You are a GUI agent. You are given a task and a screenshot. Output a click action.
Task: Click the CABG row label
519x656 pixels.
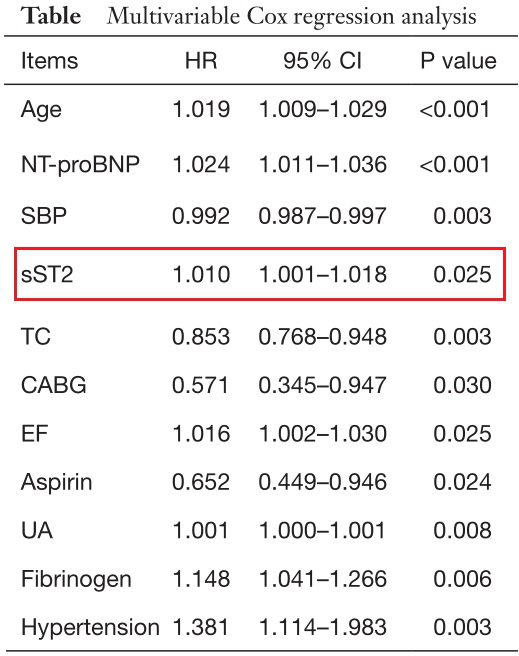coord(54,385)
